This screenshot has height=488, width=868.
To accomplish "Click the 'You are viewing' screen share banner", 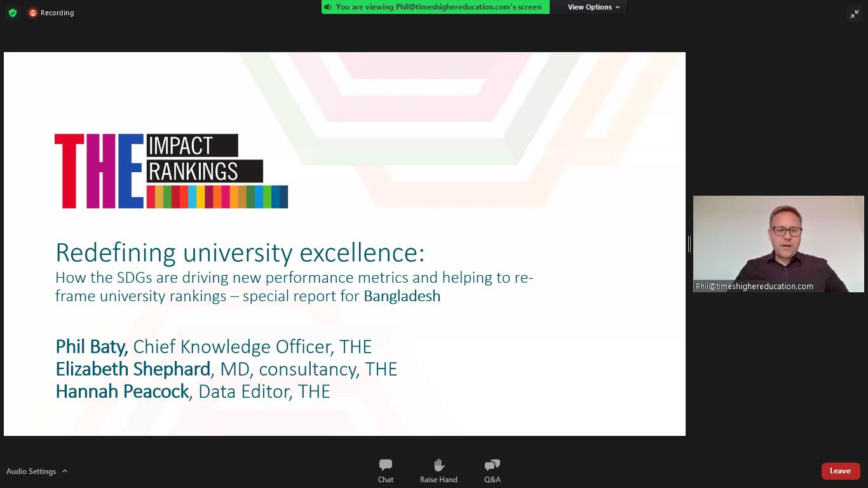I will point(435,7).
